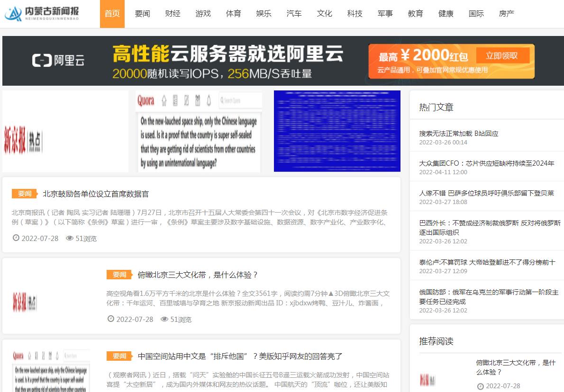
Task: Click eye view icon on 俯瞰北京三大文化带 article
Action: click(x=164, y=319)
